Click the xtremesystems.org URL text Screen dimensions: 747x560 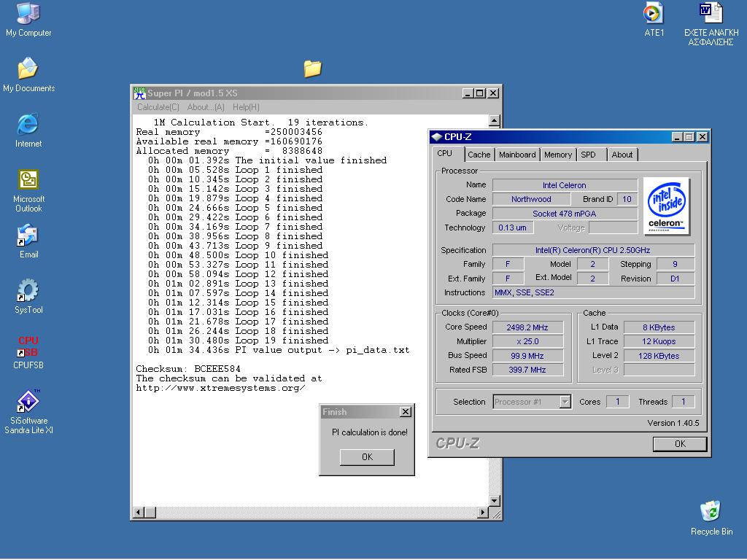pos(220,388)
